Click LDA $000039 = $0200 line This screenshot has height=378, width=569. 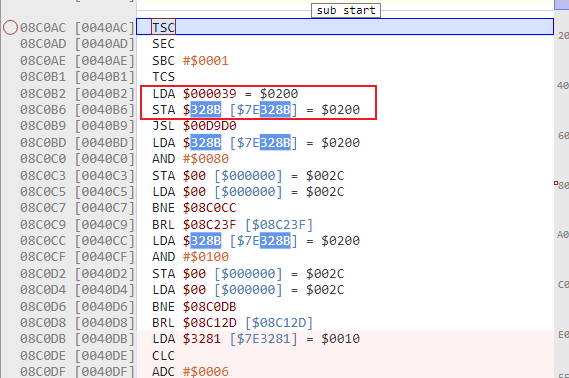(225, 94)
